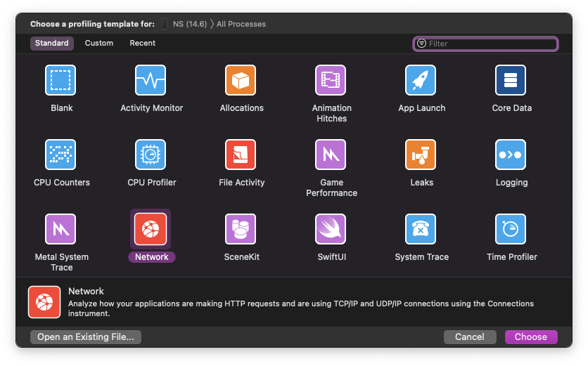Click the App Launch rocket icon
This screenshot has height=366, width=588.
(x=421, y=80)
